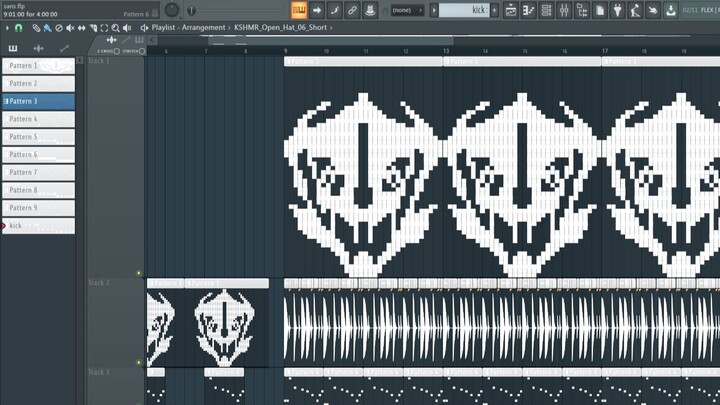Select Pattern 3 in picker list
Viewport: 720px width, 405px height.
tap(39, 101)
